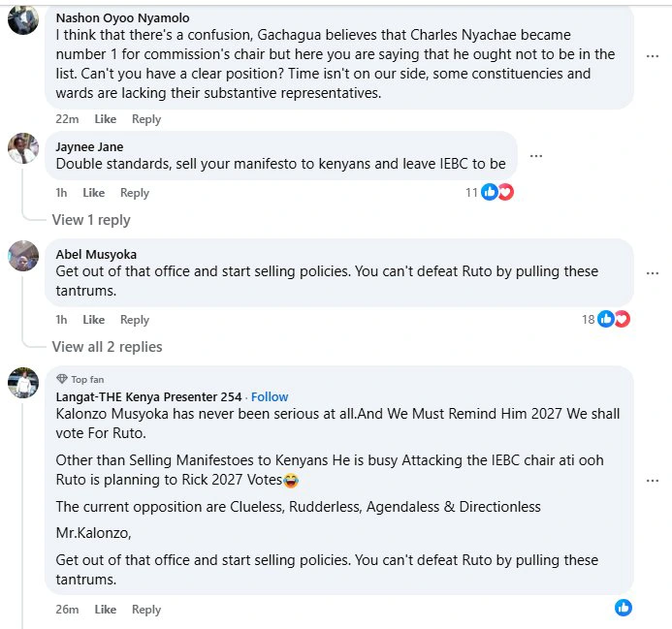The height and width of the screenshot is (629, 672).
Task: Click the 26m timestamp on Langat's comment
Action: [67, 610]
